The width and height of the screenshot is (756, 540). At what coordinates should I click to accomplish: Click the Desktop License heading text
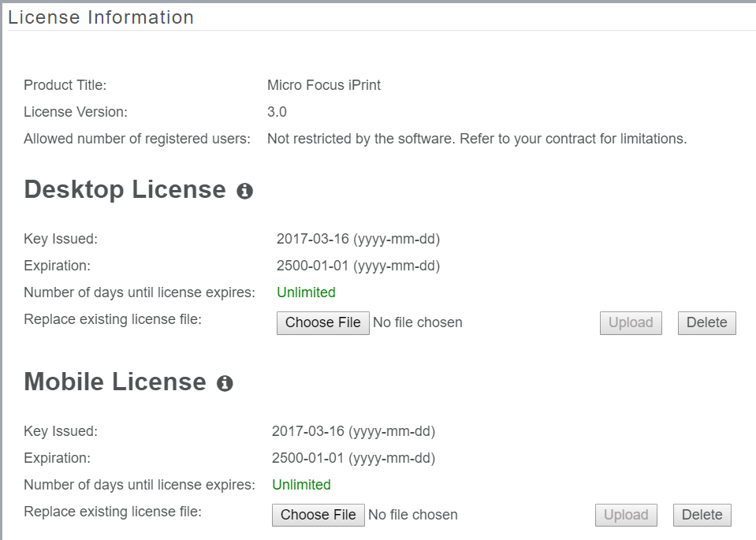pos(125,190)
